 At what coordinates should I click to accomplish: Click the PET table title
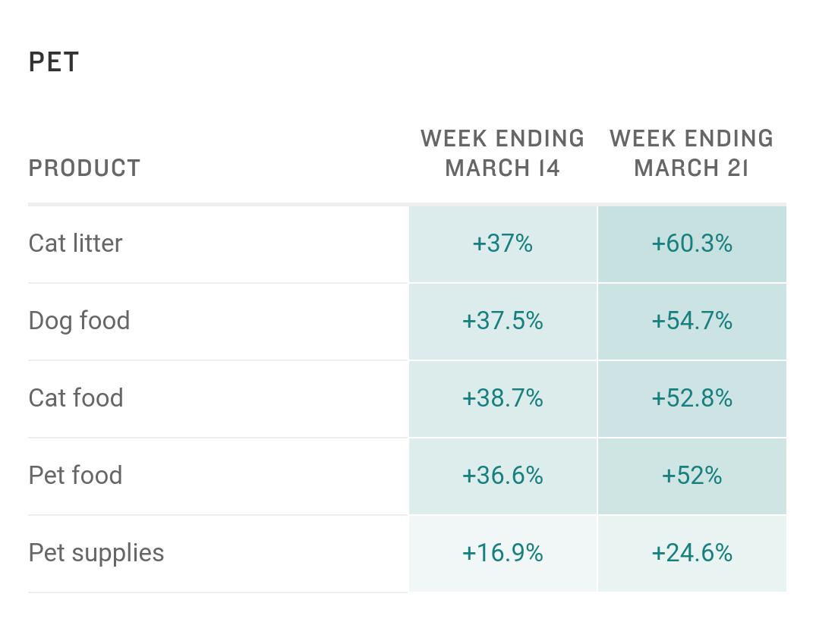[54, 62]
